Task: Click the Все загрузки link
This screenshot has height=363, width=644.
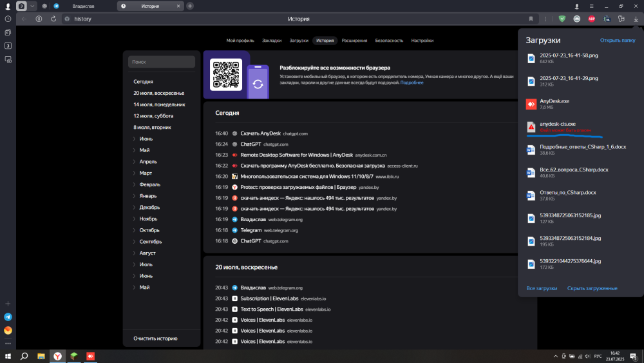Action: pyautogui.click(x=542, y=288)
